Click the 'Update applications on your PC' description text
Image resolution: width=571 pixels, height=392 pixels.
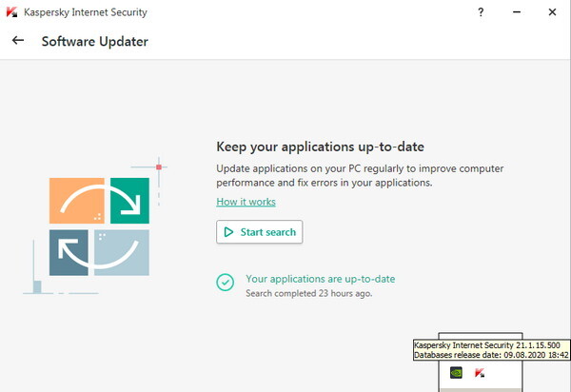pyautogui.click(x=360, y=175)
